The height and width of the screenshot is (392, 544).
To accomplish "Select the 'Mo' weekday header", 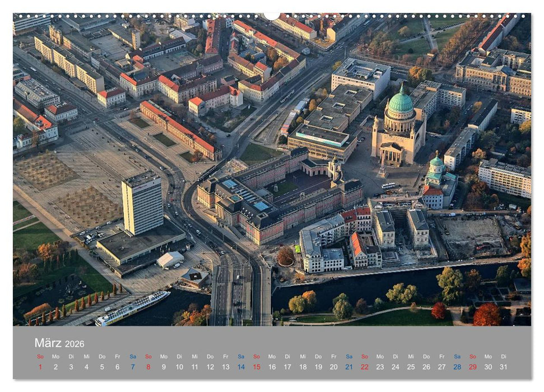I will tap(54, 356).
